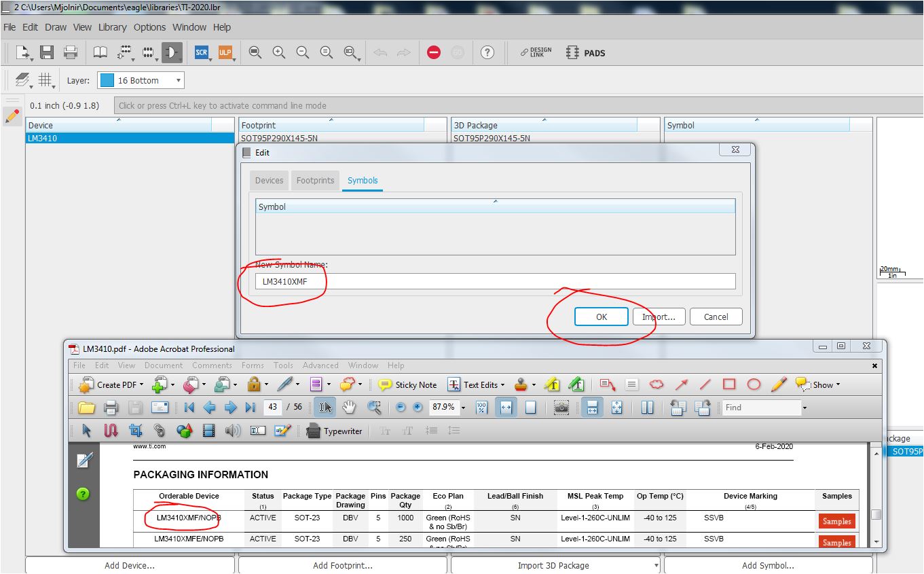Select the Crop tool in Acrobat
The width and height of the screenshot is (924, 574).
[136, 431]
